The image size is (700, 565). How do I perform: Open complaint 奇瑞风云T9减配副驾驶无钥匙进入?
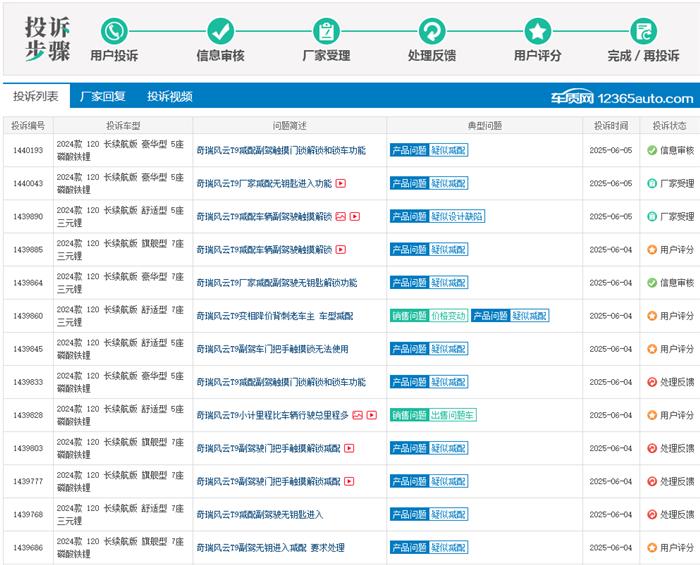(259, 514)
